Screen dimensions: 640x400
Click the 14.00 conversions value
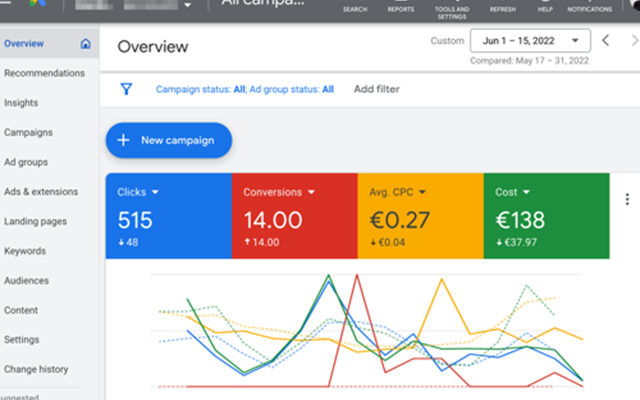273,220
